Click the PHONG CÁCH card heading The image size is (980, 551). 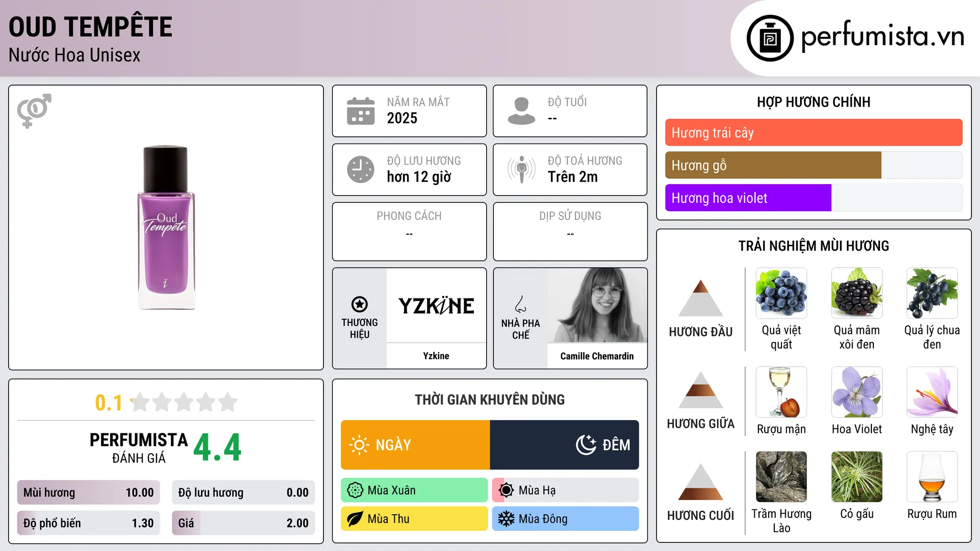coord(409,216)
